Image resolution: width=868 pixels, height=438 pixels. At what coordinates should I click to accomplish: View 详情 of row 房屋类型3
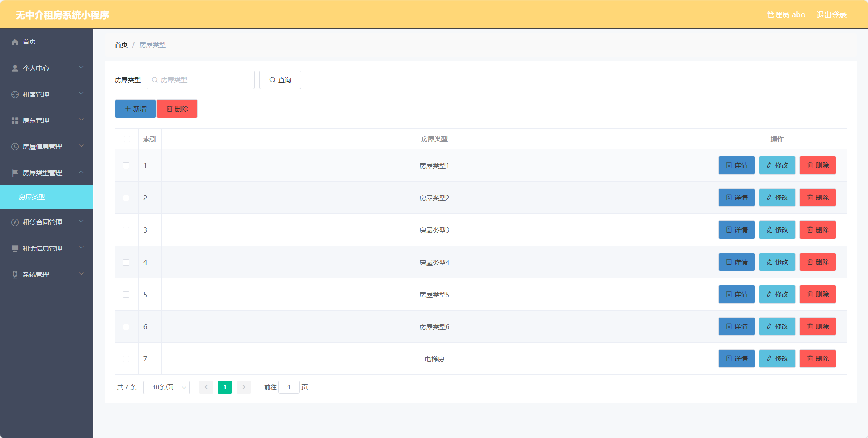736,230
